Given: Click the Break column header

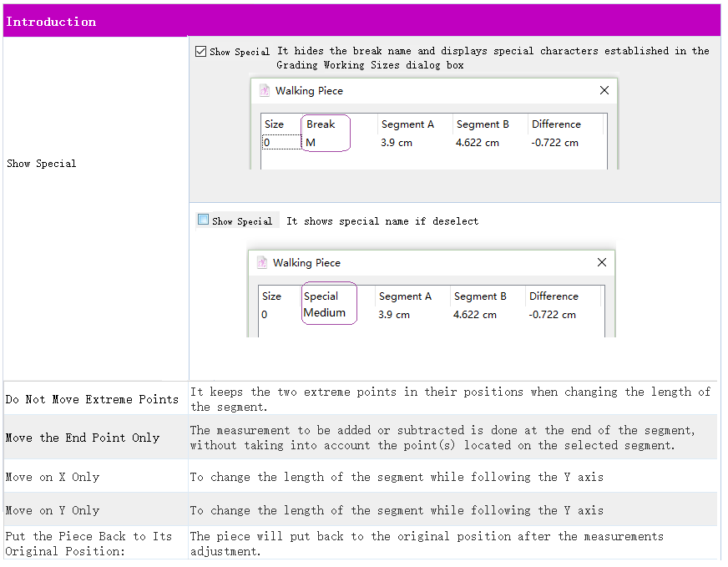Looking at the screenshot, I should [x=321, y=124].
